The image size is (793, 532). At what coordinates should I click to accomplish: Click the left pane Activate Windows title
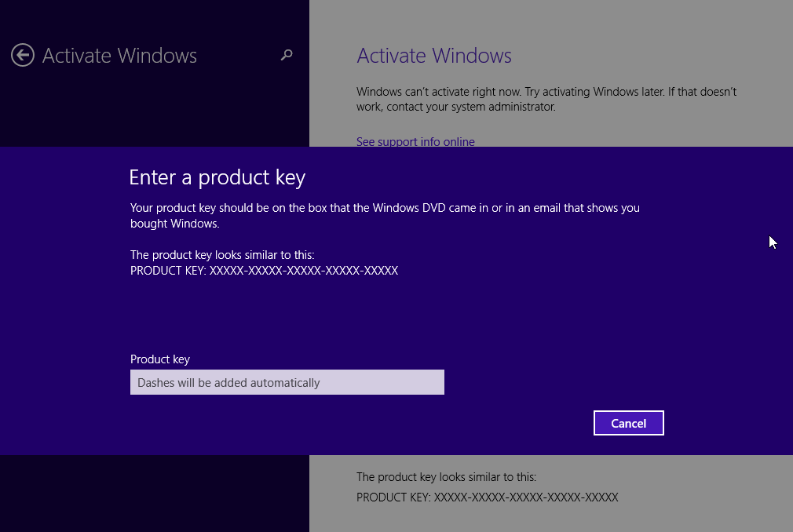pos(119,56)
